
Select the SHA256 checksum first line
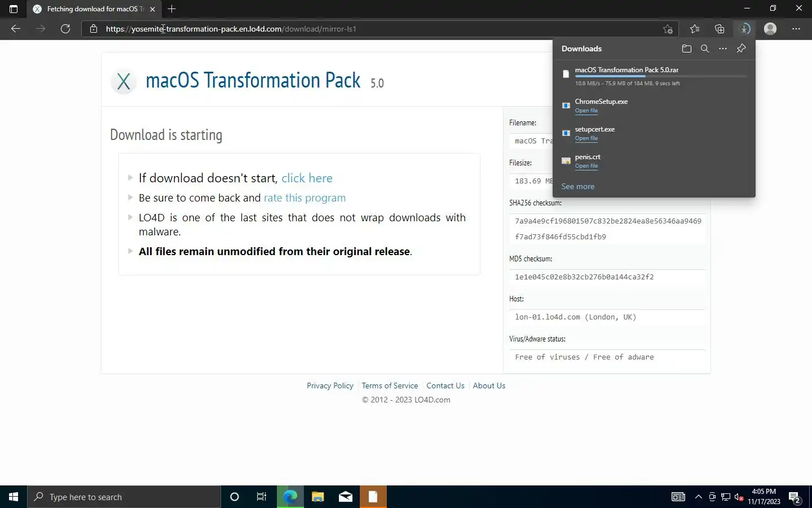point(608,221)
